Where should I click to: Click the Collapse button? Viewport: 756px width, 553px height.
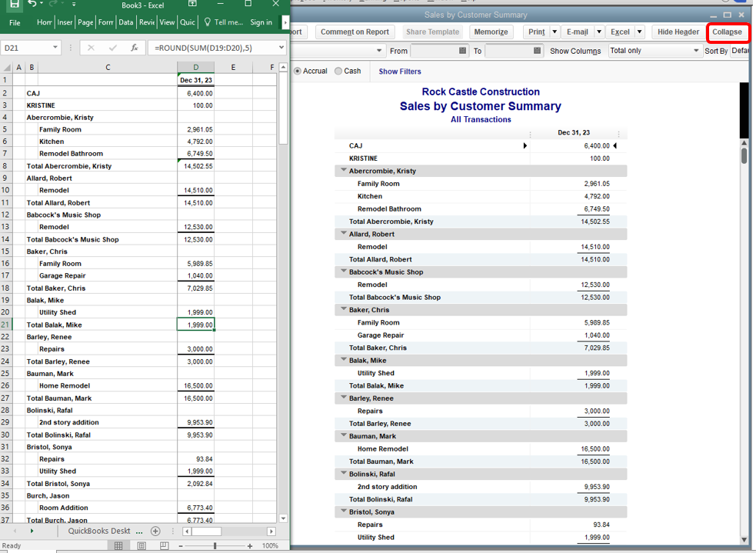(x=727, y=32)
